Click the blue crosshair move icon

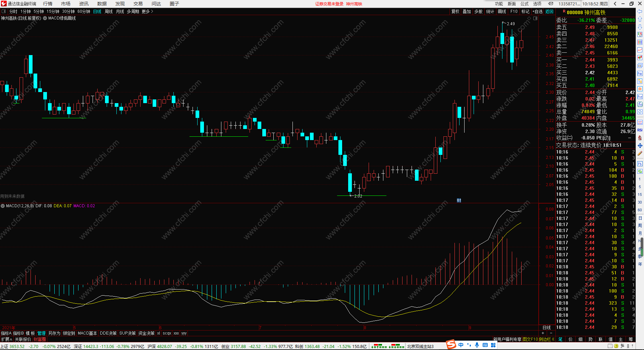[x=640, y=145]
